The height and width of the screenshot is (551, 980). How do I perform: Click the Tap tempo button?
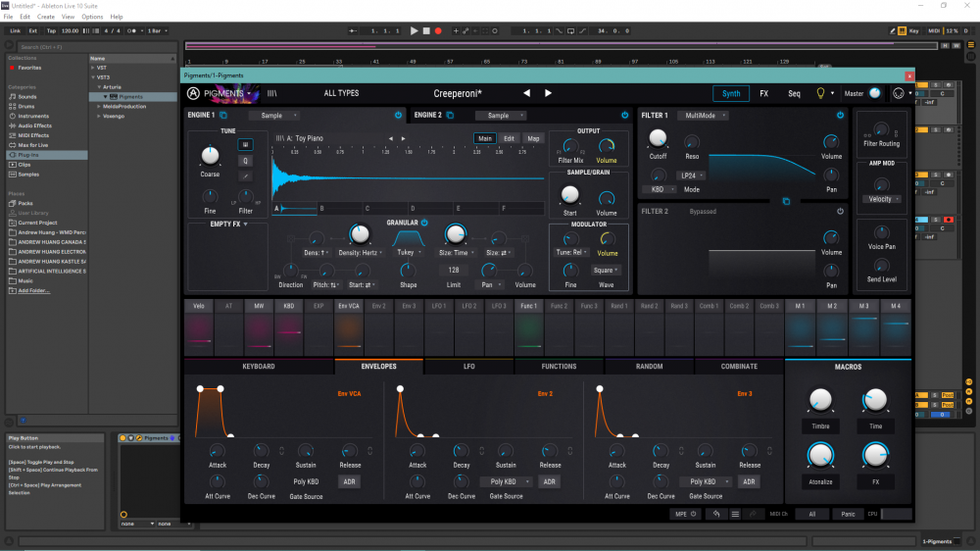[51, 30]
